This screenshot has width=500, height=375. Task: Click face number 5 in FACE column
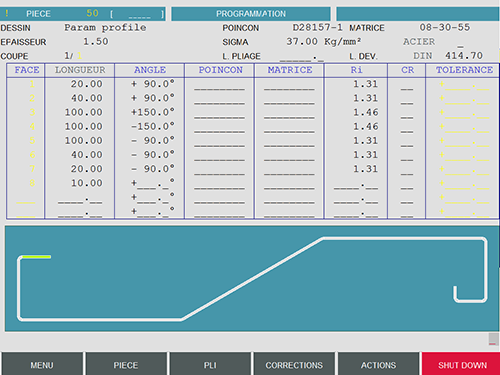point(32,141)
